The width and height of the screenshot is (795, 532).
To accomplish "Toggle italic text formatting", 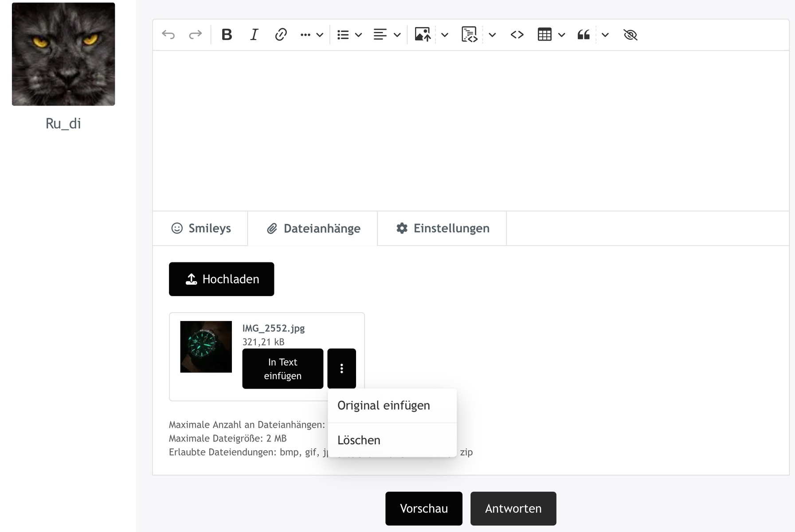I will tap(254, 35).
